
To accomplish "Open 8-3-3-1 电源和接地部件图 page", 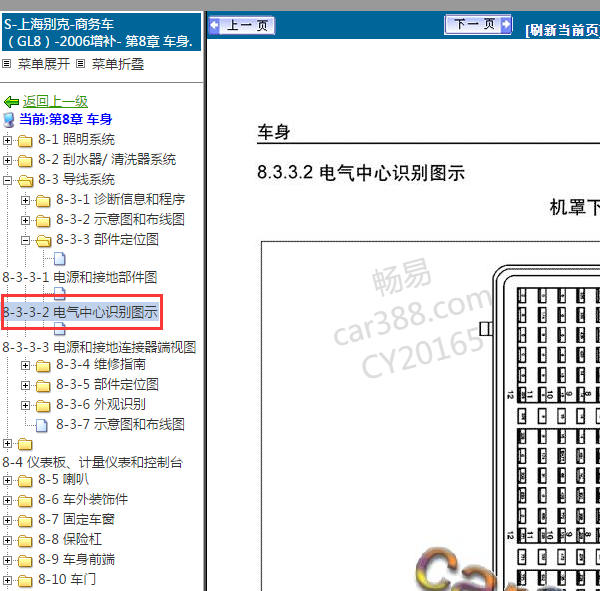I will (x=80, y=277).
